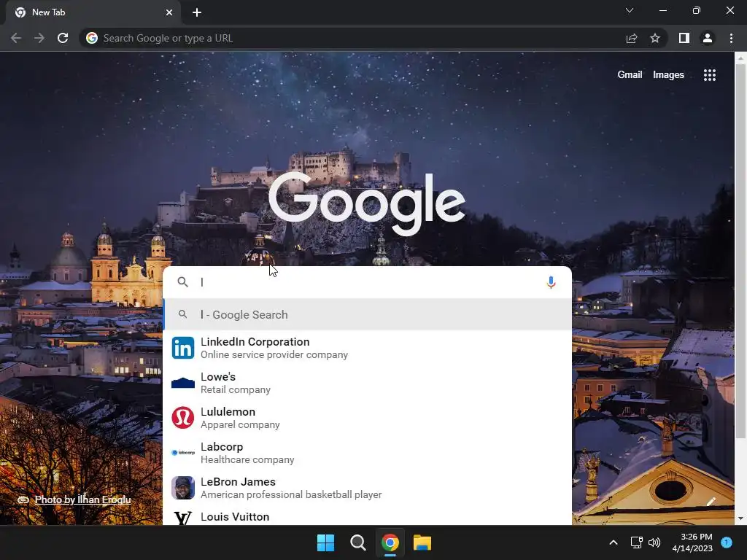747x560 pixels.
Task: Open the Chrome three-dot menu
Action: point(731,38)
